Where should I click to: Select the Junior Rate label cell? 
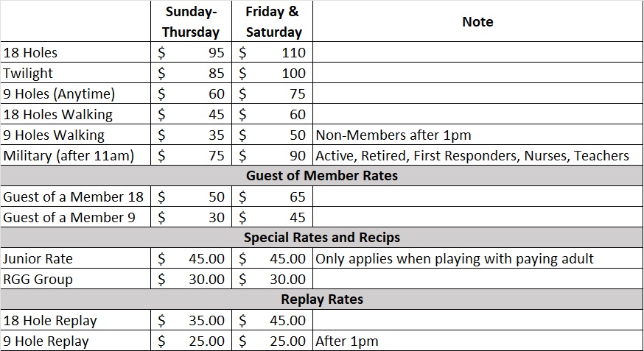pos(76,258)
